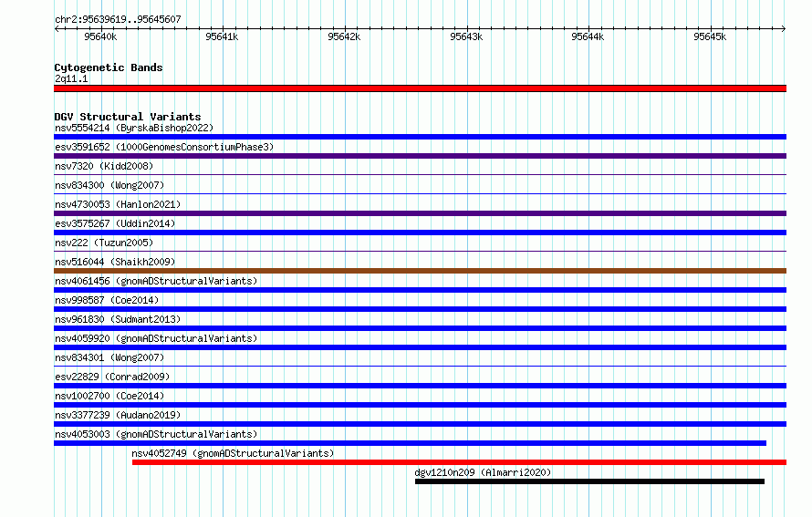This screenshot has height=517, width=812.
Task: Click the red bar for nsv4052749
Action: (459, 462)
